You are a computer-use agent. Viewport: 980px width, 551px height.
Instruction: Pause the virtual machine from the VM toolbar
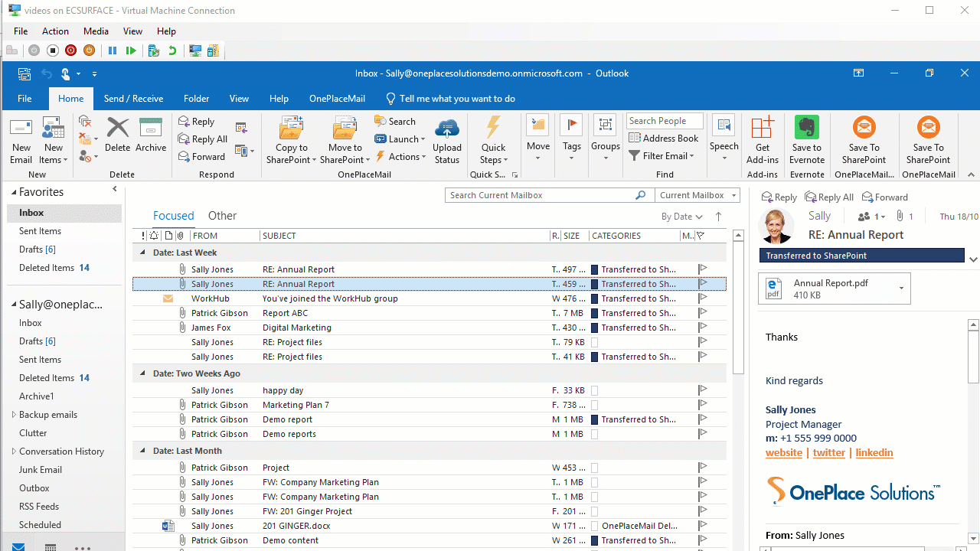(111, 51)
